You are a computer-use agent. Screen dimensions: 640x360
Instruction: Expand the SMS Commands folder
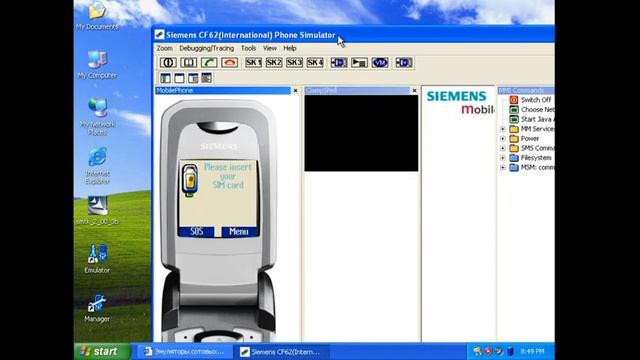502,148
